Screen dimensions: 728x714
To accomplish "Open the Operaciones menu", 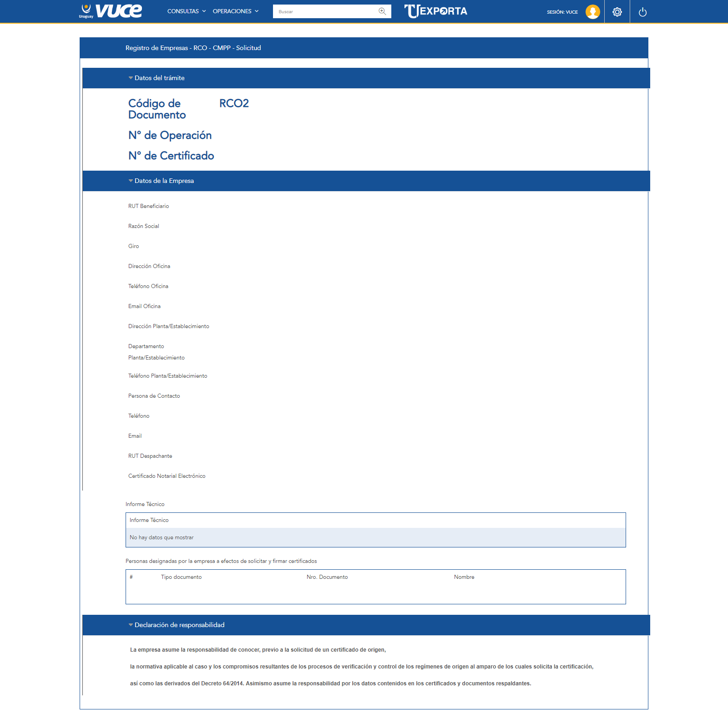I will (235, 11).
